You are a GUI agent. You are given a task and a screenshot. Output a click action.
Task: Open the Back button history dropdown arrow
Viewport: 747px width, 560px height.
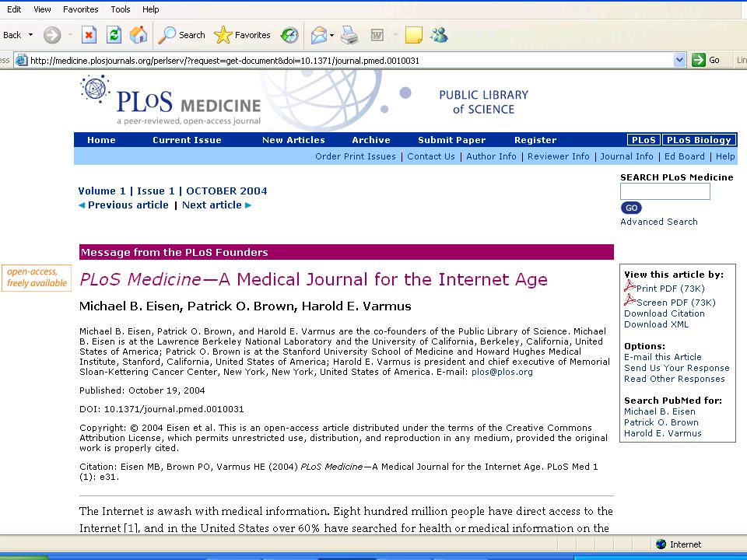point(31,35)
